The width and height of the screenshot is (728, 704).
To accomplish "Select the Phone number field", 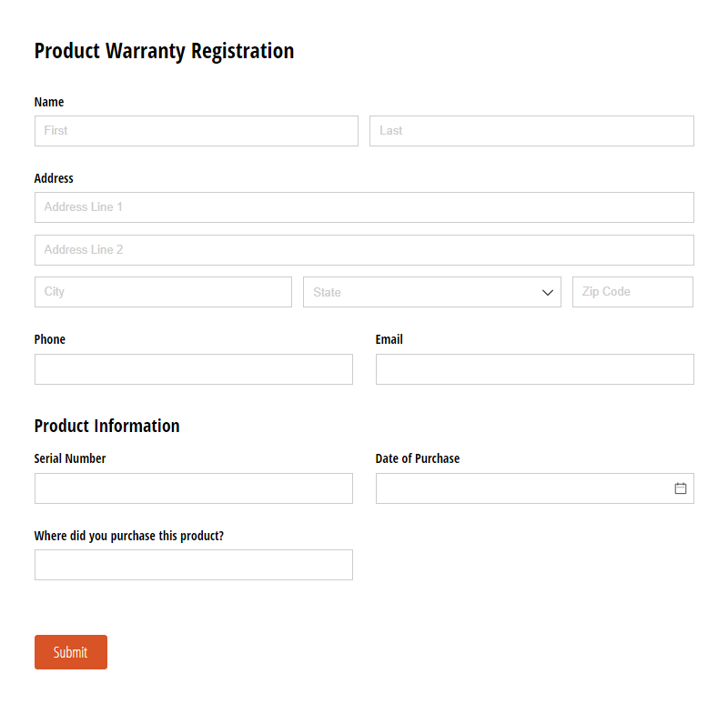I will tap(193, 368).
